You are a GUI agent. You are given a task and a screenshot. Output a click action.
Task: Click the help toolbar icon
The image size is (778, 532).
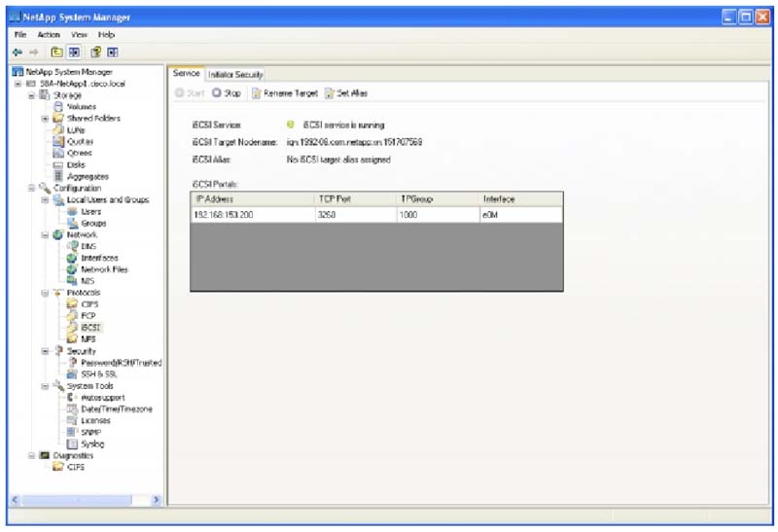(x=95, y=53)
